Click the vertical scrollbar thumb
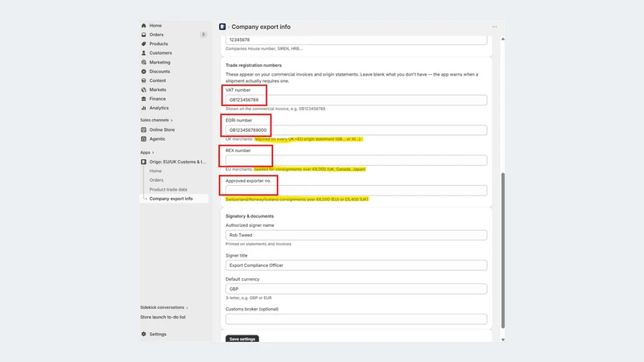Image resolution: width=644 pixels, height=362 pixels. click(502, 250)
